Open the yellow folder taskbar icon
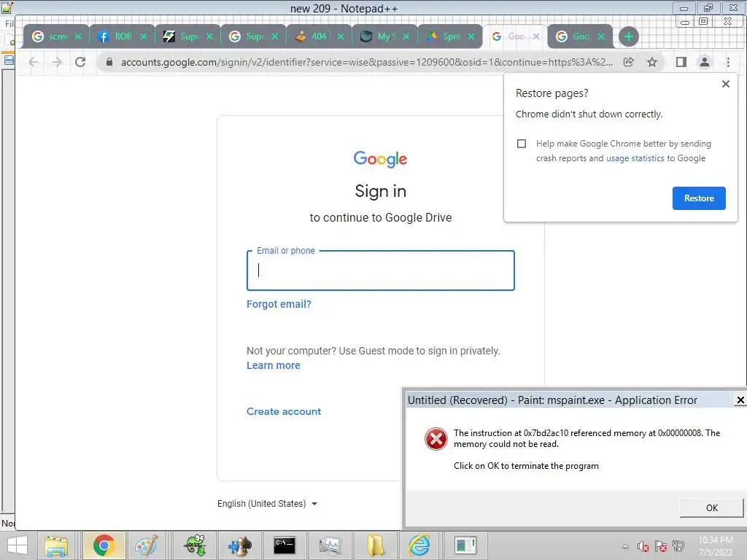 point(376,545)
